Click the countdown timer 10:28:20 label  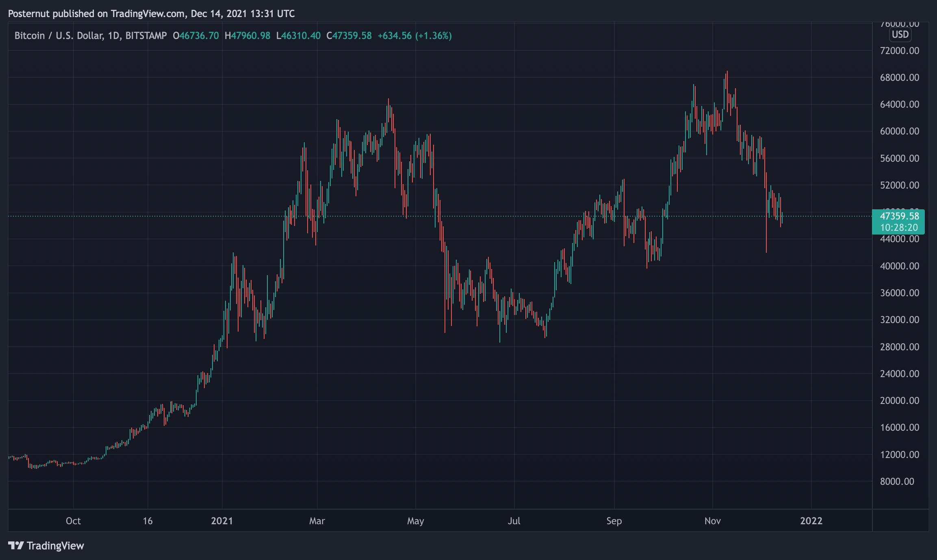point(899,228)
